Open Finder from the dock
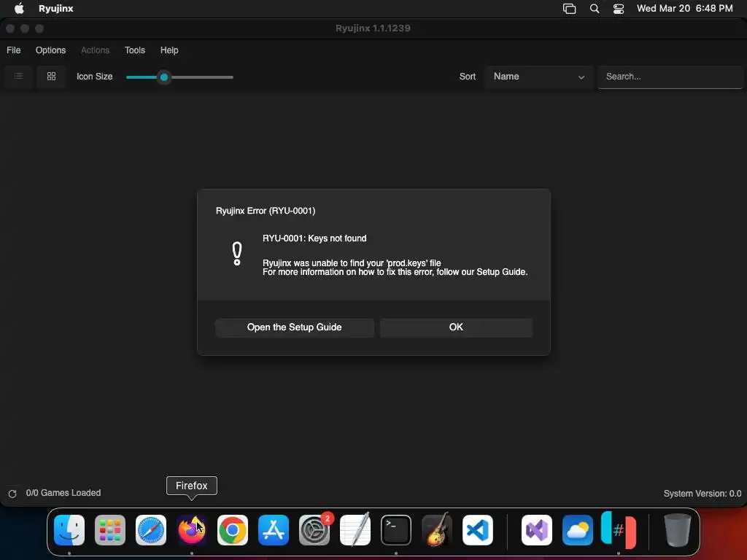Image resolution: width=747 pixels, height=560 pixels. tap(69, 529)
